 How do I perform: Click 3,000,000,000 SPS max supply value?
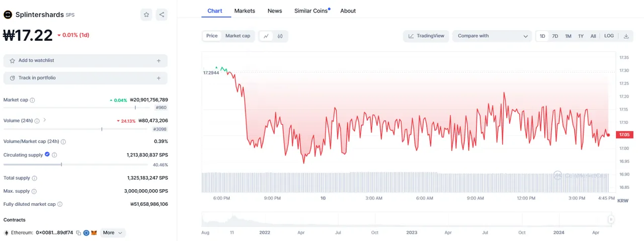coord(146,191)
